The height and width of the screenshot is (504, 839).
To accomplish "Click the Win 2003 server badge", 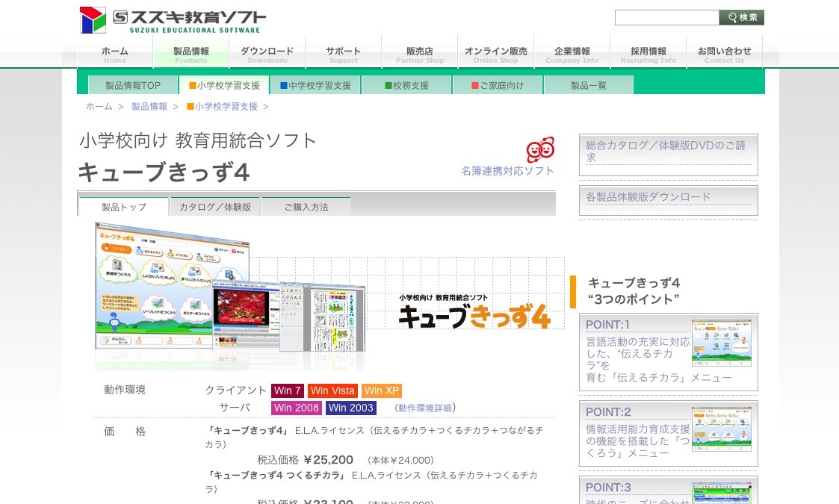I will click(x=351, y=408).
